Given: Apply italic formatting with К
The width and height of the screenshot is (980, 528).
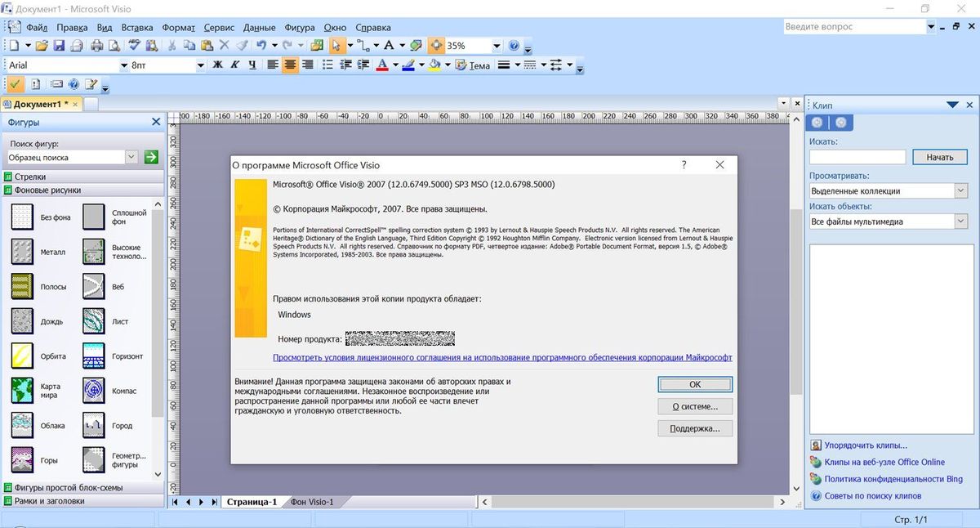Looking at the screenshot, I should point(235,65).
